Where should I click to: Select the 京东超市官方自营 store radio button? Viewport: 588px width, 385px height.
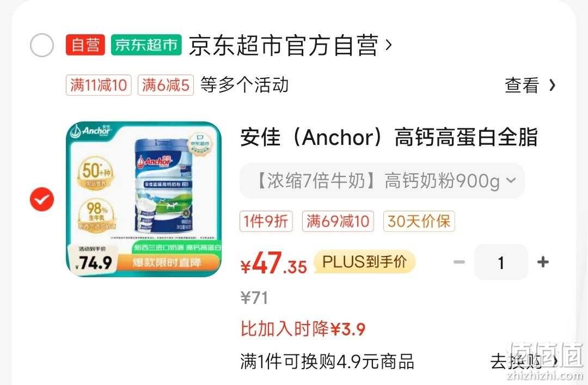41,45
